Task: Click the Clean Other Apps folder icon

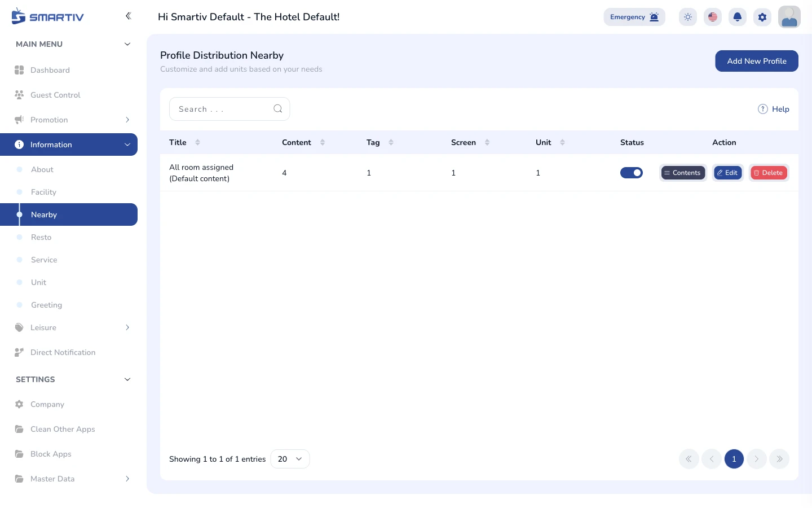Action: (19, 429)
